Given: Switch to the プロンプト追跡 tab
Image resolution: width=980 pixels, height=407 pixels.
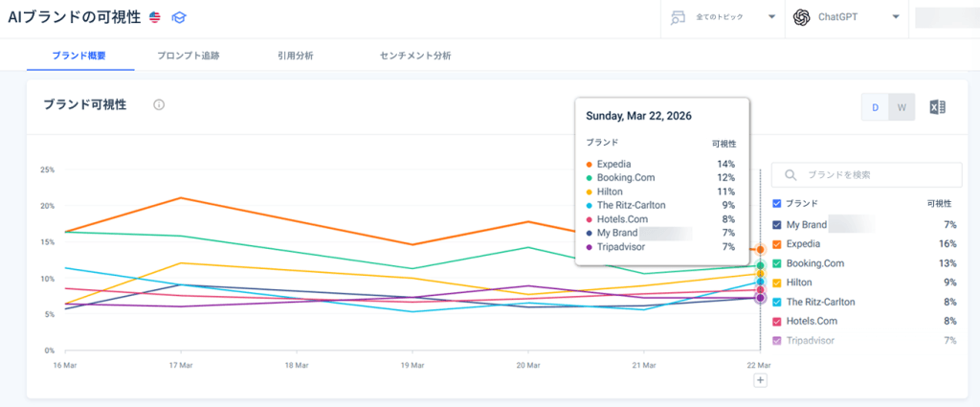Looking at the screenshot, I should point(189,56).
